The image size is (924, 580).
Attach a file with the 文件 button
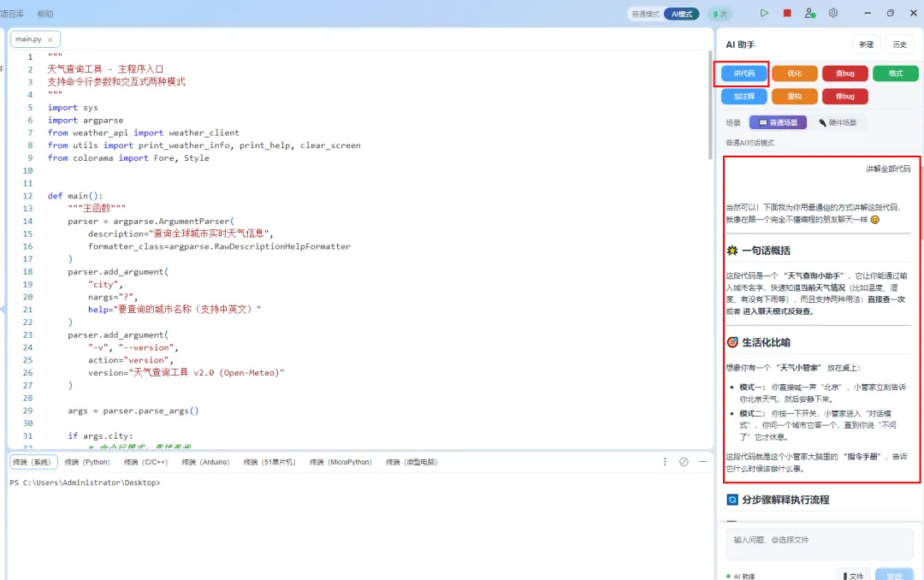click(x=853, y=576)
